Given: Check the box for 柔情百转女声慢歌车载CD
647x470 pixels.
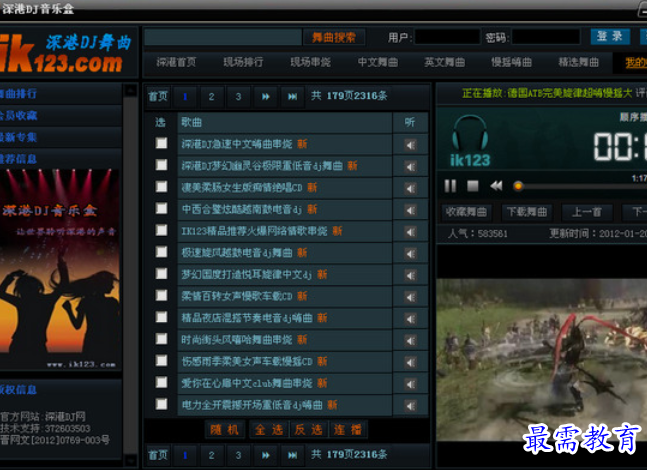Looking at the screenshot, I should [x=161, y=295].
